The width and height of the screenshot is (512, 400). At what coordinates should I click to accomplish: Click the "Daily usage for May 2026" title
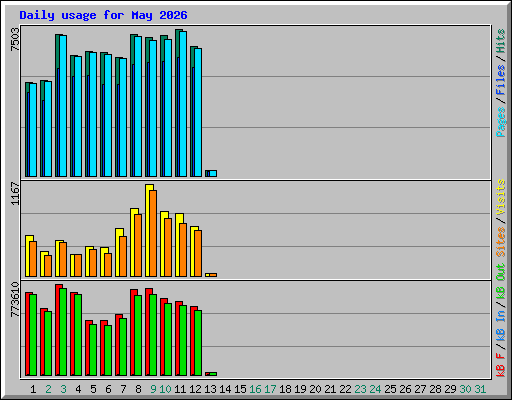coord(103,15)
